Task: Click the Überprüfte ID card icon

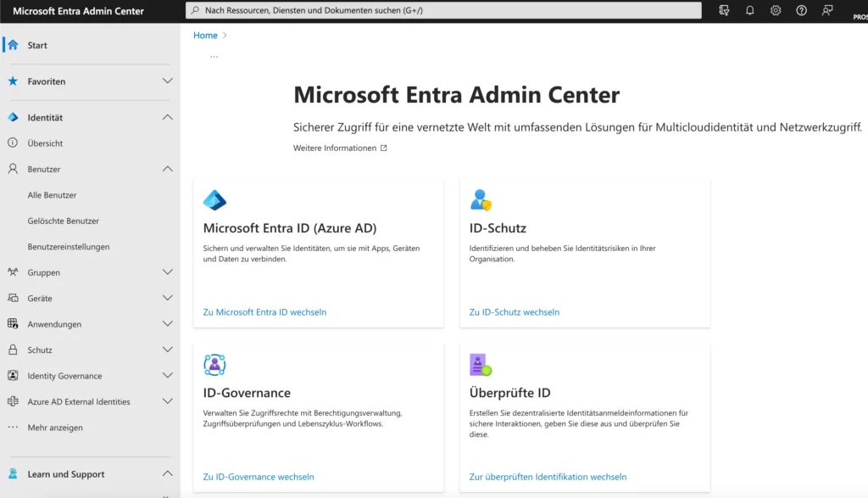Action: (481, 365)
